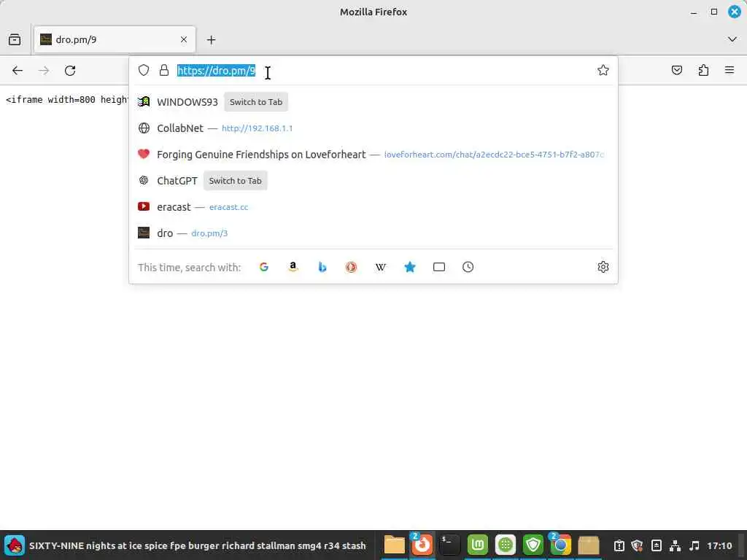The height and width of the screenshot is (560, 747).
Task: Bookmark this page with the star
Action: coord(603,71)
